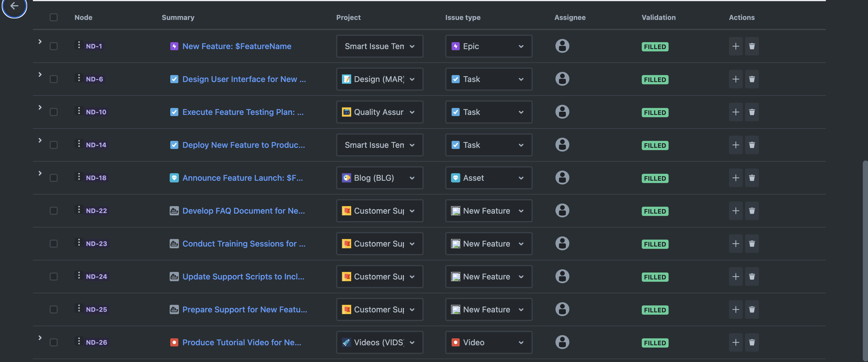Image resolution: width=868 pixels, height=362 pixels.
Task: Open Project dropdown showing Design (MAR)
Action: click(379, 79)
